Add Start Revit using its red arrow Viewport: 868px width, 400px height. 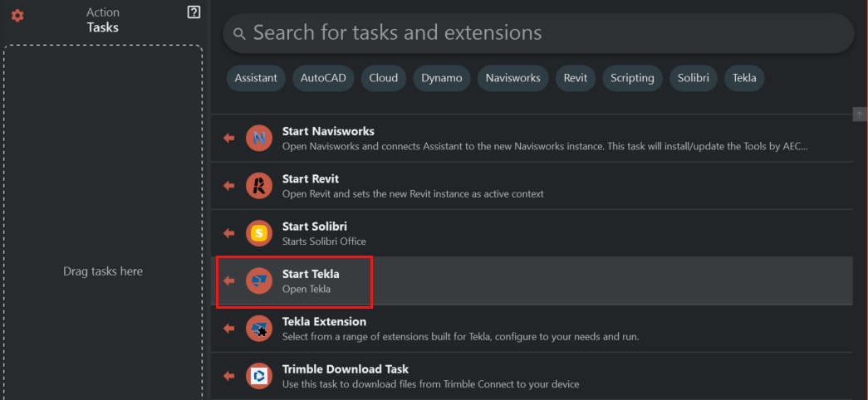pyautogui.click(x=228, y=186)
